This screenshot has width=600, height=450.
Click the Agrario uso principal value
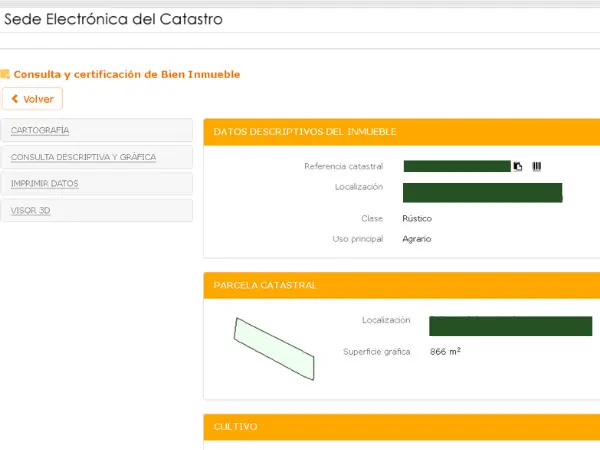416,239
